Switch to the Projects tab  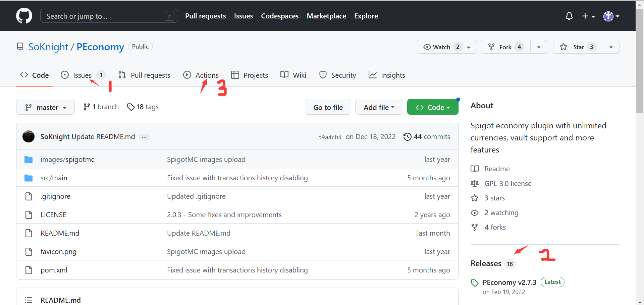pyautogui.click(x=250, y=75)
